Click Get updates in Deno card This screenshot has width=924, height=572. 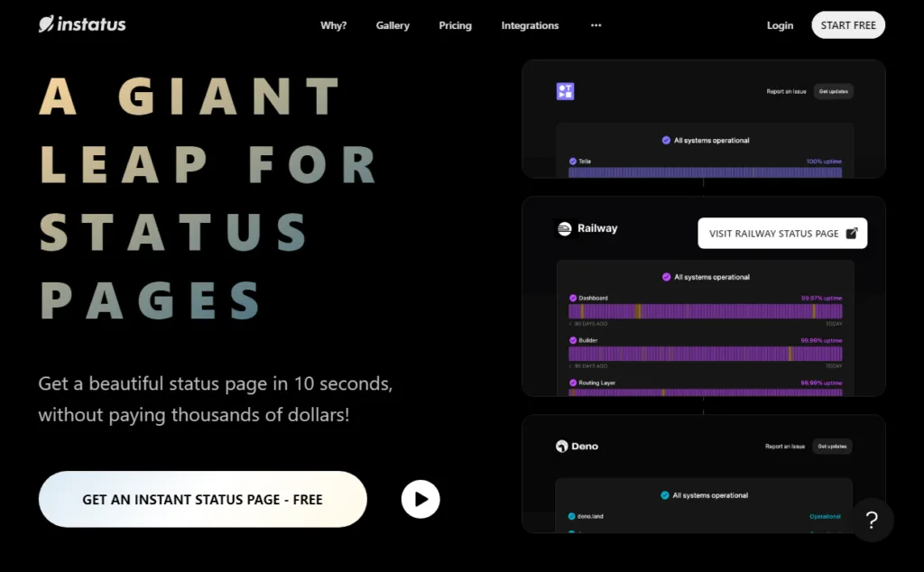click(832, 447)
